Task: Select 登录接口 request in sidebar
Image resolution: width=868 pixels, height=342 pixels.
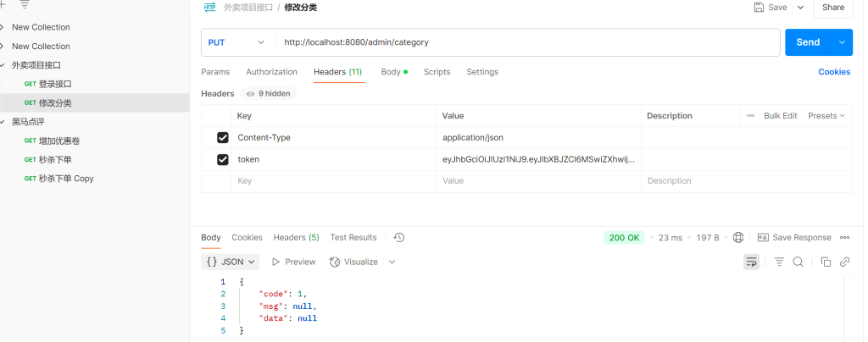Action: pyautogui.click(x=55, y=84)
